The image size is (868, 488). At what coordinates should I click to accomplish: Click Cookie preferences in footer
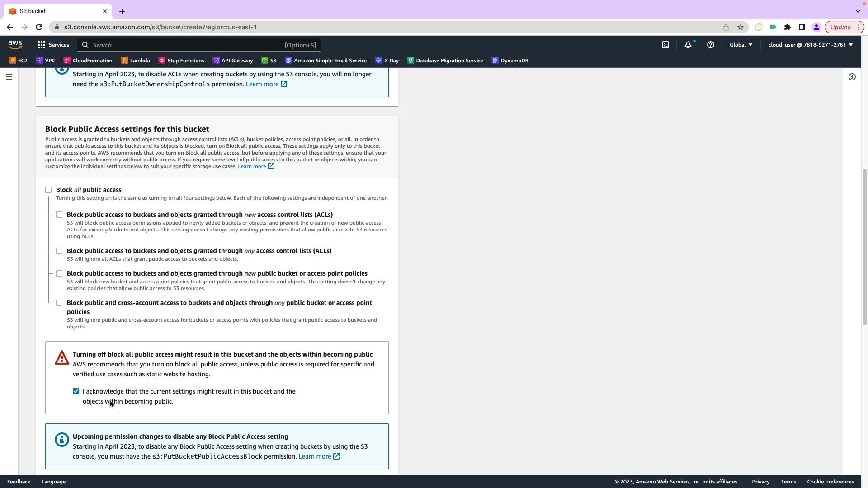click(830, 482)
